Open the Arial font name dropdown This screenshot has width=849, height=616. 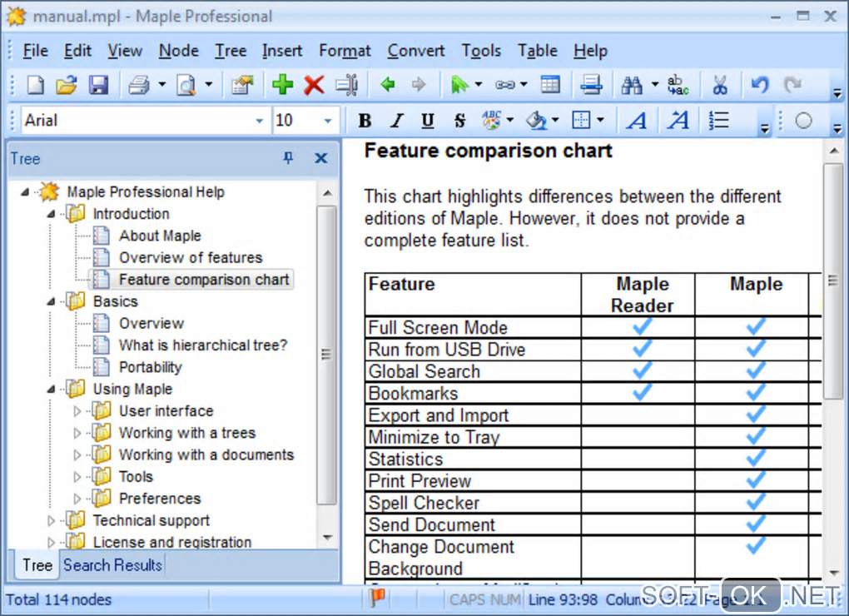coord(260,121)
